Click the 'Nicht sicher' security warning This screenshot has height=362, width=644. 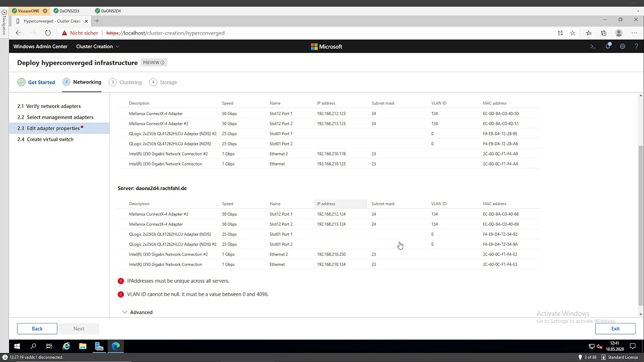(x=80, y=33)
